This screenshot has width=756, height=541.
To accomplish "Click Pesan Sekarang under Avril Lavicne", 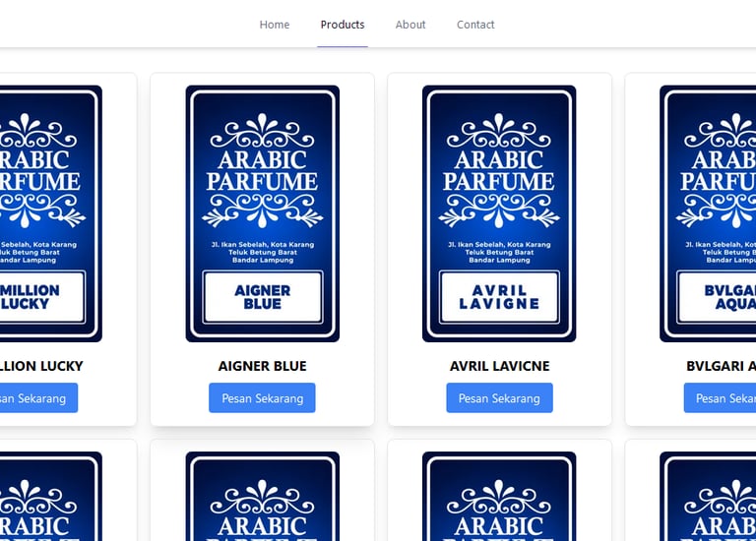I will [499, 398].
